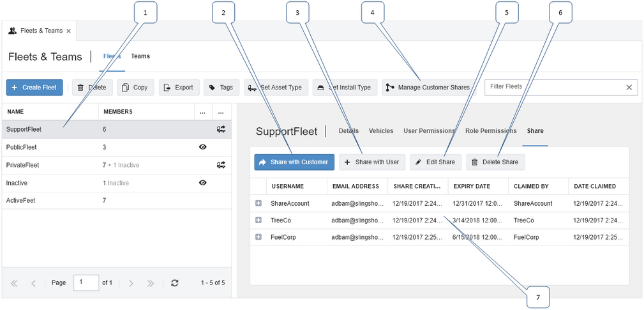Select the PublicFleet row
This screenshot has width=644, height=310.
coord(117,147)
